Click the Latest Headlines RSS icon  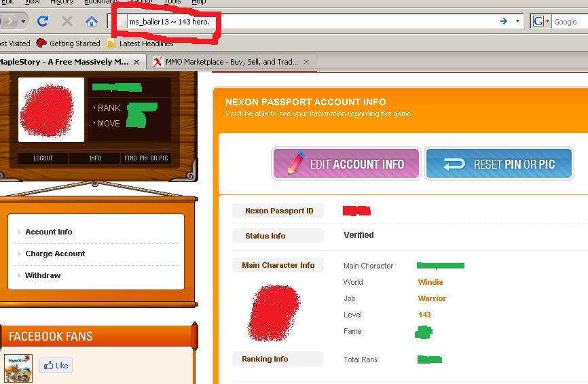[x=111, y=43]
